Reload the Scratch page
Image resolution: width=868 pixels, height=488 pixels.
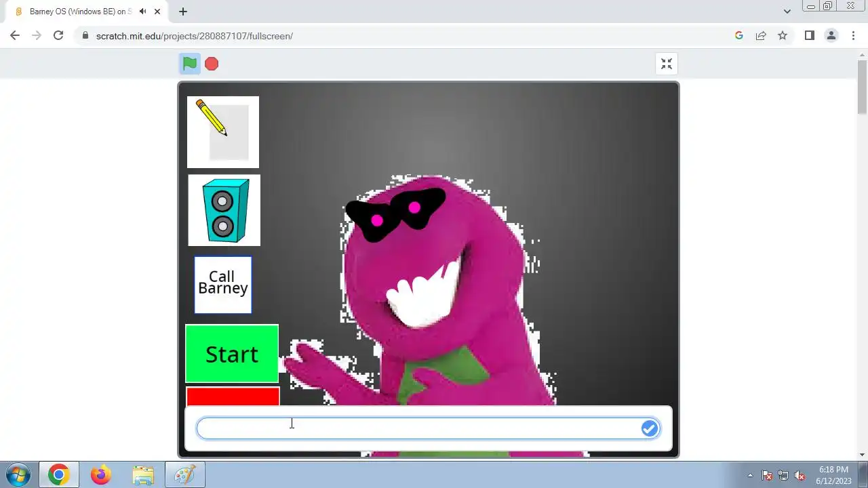[58, 35]
